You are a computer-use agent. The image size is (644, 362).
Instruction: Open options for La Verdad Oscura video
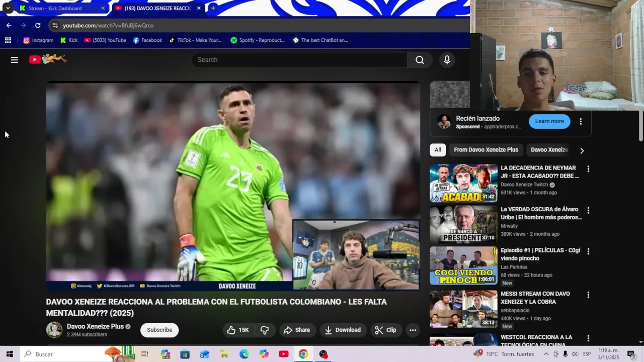(588, 210)
